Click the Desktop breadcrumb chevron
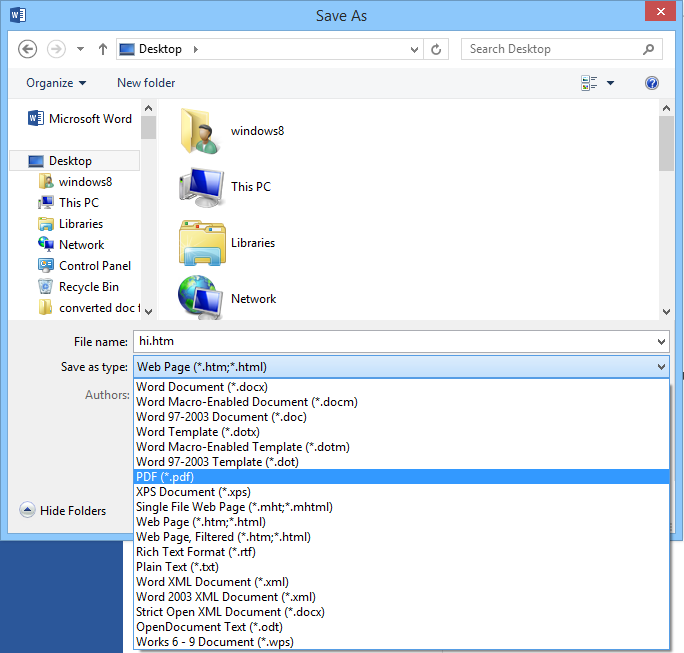The height and width of the screenshot is (653, 684). tap(196, 49)
